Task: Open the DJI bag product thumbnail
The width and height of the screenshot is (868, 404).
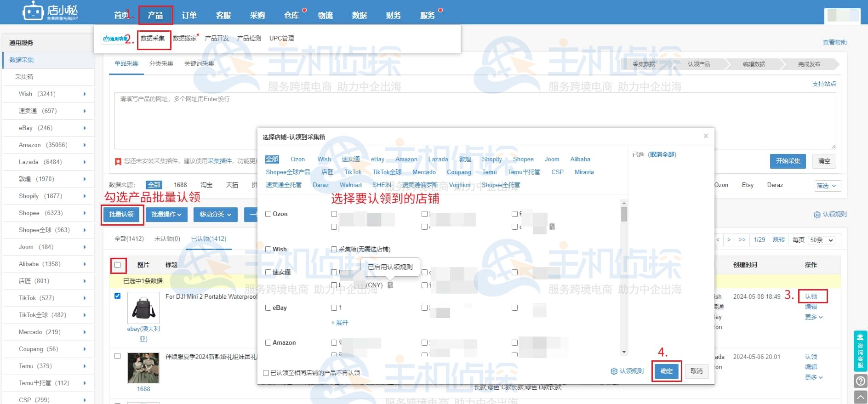Action: pos(143,308)
